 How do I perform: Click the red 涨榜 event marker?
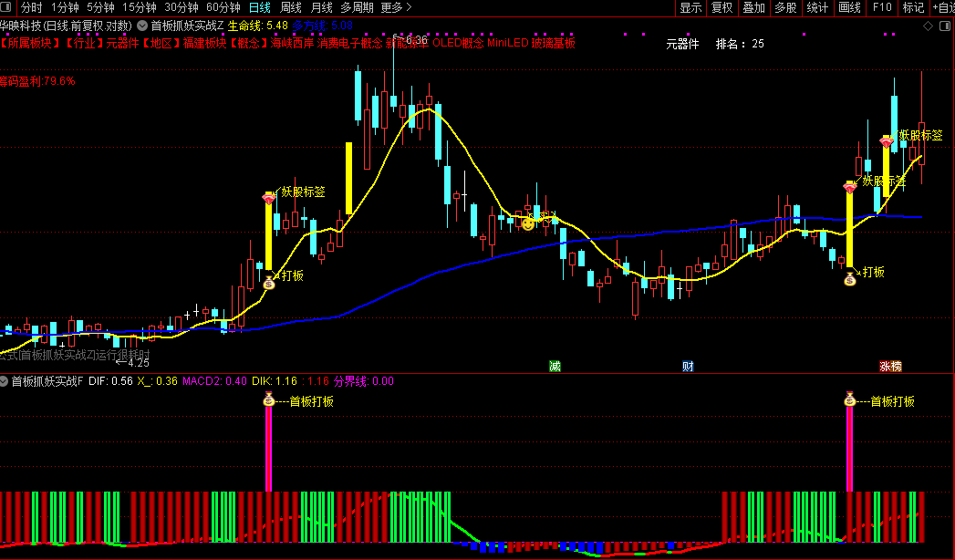click(x=891, y=366)
